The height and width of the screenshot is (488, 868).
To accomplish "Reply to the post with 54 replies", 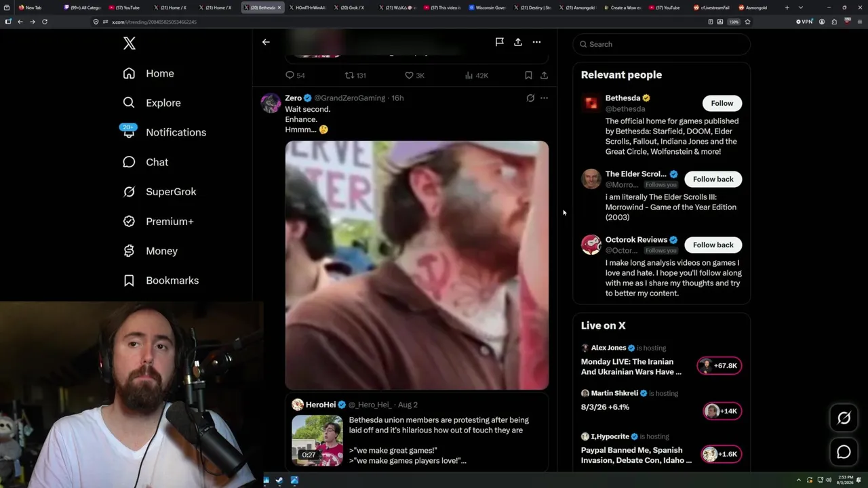I will click(295, 75).
